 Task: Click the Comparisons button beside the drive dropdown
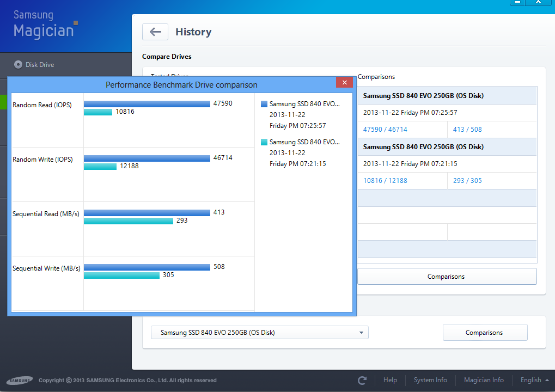[x=485, y=333]
